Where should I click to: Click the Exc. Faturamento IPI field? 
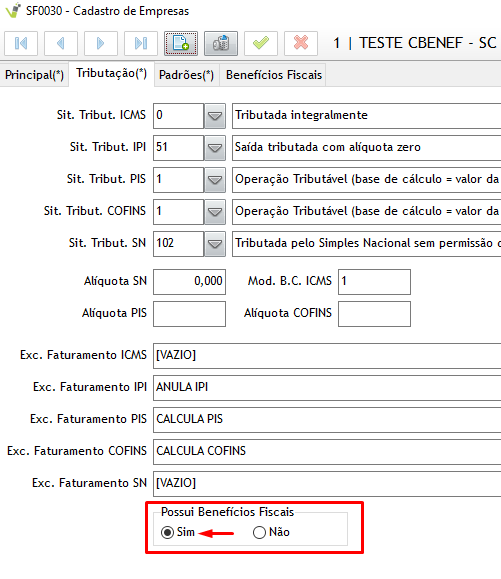pyautogui.click(x=327, y=388)
